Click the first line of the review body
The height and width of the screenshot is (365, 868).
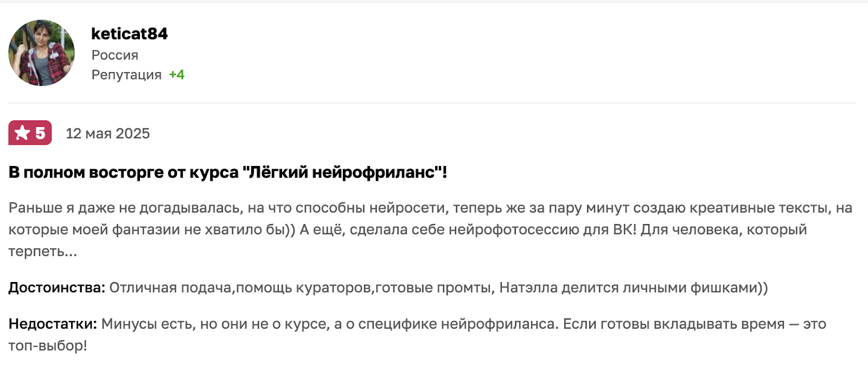(430, 208)
